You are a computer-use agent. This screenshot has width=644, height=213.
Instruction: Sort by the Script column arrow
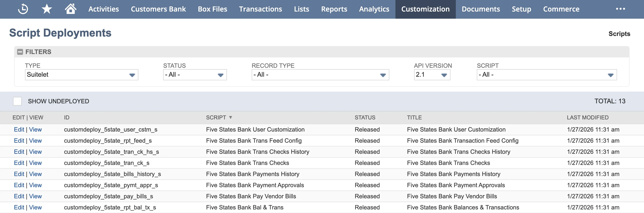click(230, 117)
